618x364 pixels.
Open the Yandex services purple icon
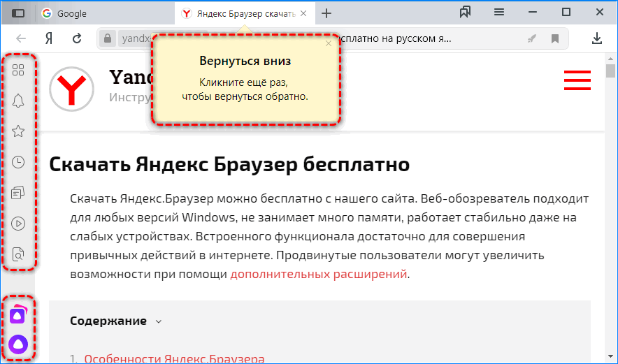[19, 314]
